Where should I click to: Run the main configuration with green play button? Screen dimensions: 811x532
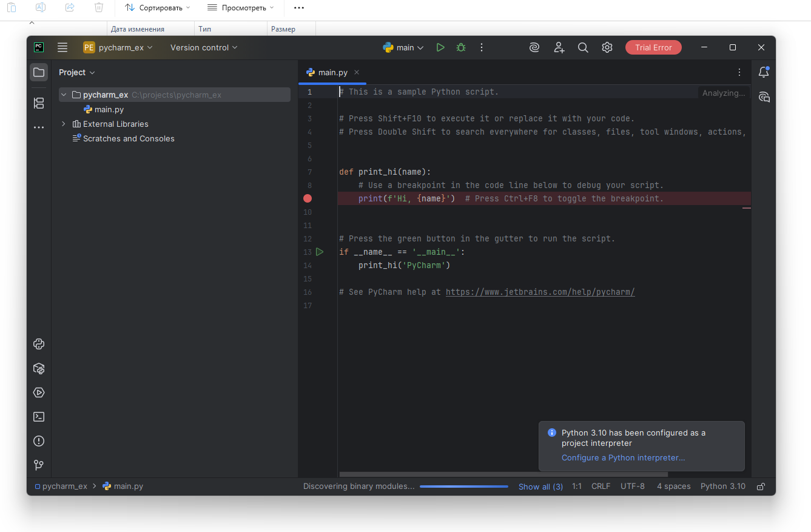click(x=440, y=47)
